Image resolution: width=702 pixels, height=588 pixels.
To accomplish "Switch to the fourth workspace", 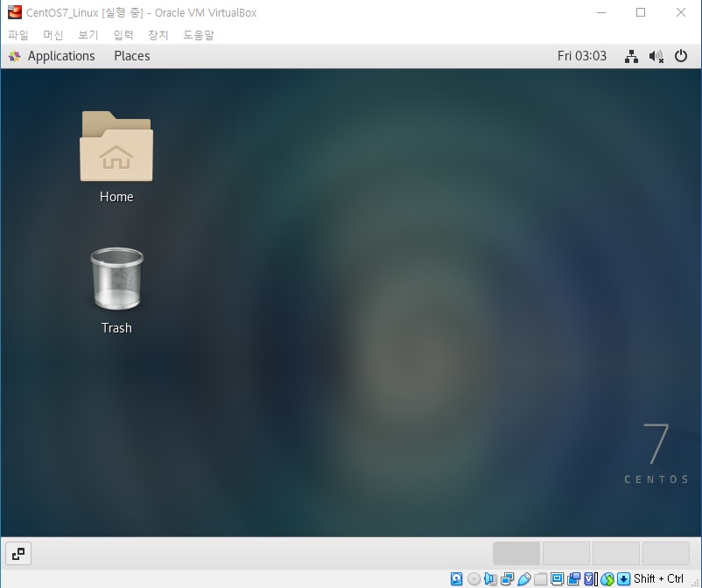I will click(x=665, y=554).
